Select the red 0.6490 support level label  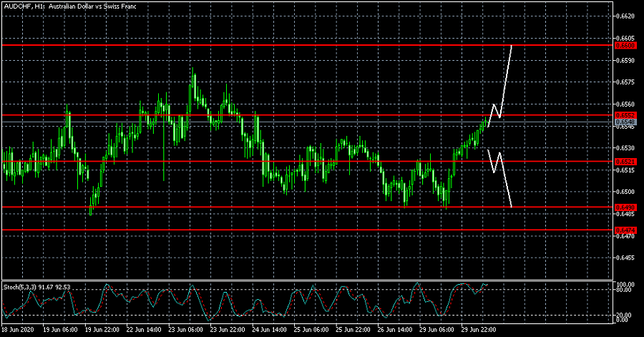coord(625,207)
